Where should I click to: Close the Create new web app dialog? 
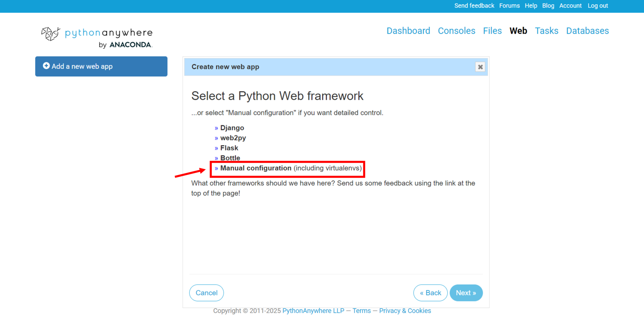(480, 67)
